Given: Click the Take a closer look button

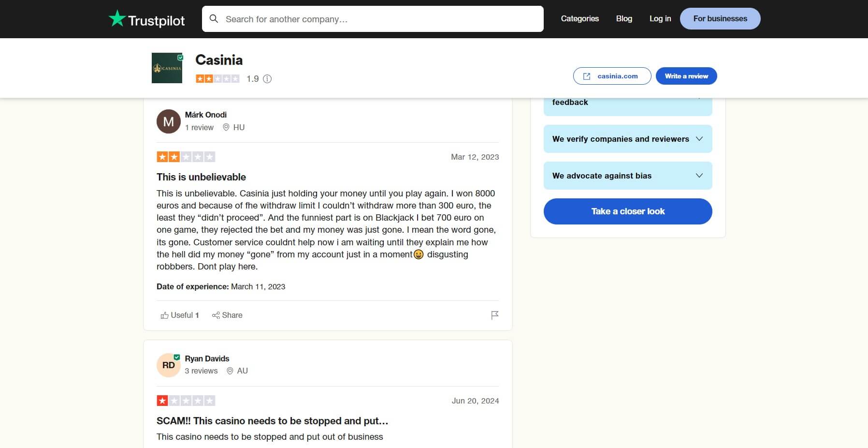Looking at the screenshot, I should pos(628,211).
